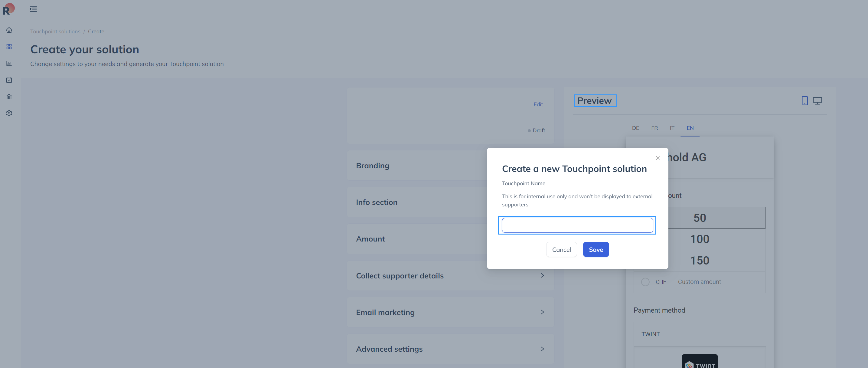Open the grid dashboard sidebar icon
Viewport: 868px width, 368px height.
[9, 47]
